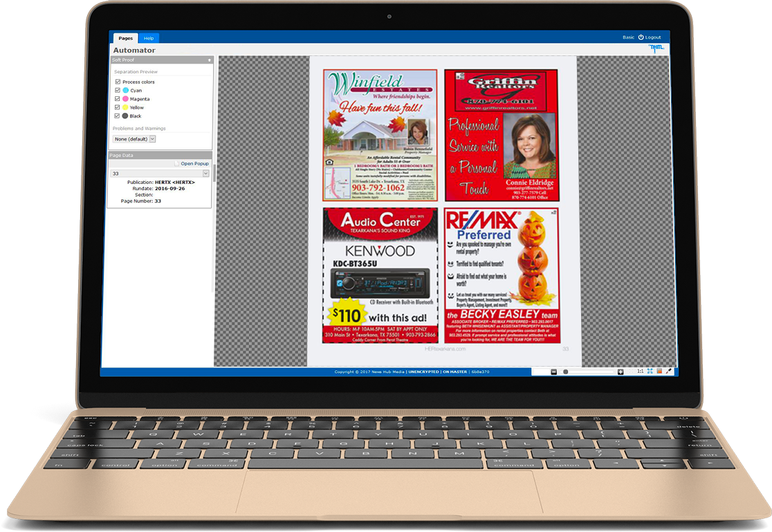Click the Publication HERTX <HERTX> value

point(175,182)
